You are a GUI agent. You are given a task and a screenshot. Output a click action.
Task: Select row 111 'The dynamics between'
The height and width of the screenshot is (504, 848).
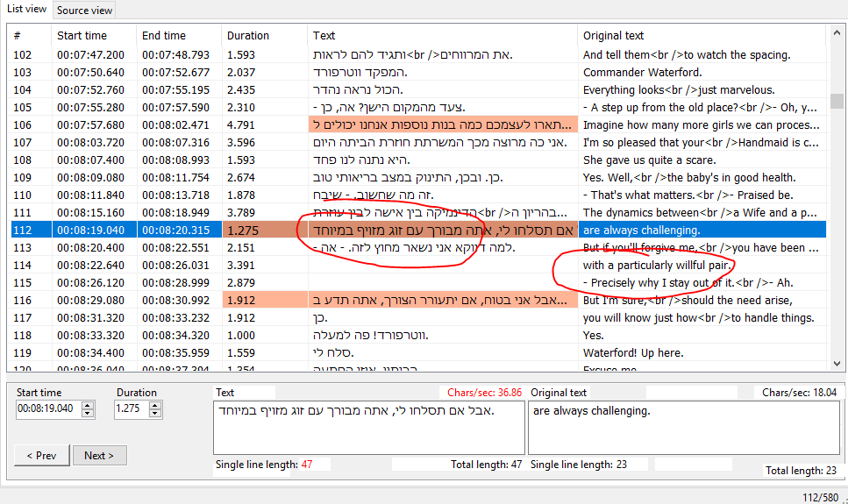coord(418,212)
